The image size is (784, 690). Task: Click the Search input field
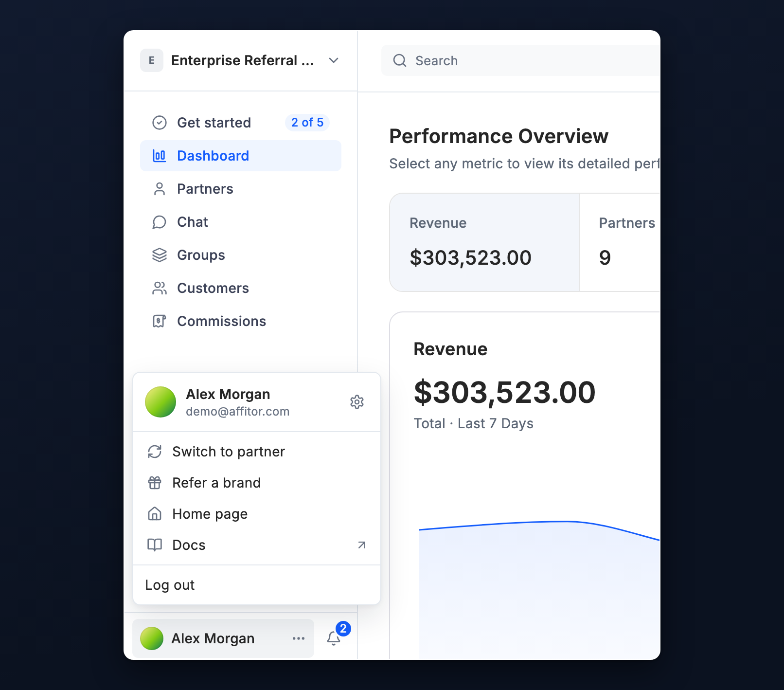coord(520,60)
